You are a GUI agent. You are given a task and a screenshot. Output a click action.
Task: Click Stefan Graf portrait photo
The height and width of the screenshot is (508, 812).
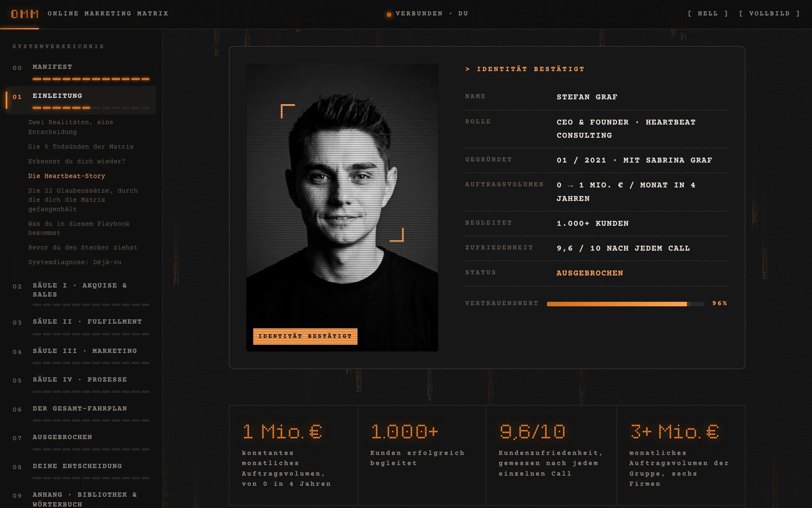point(342,208)
